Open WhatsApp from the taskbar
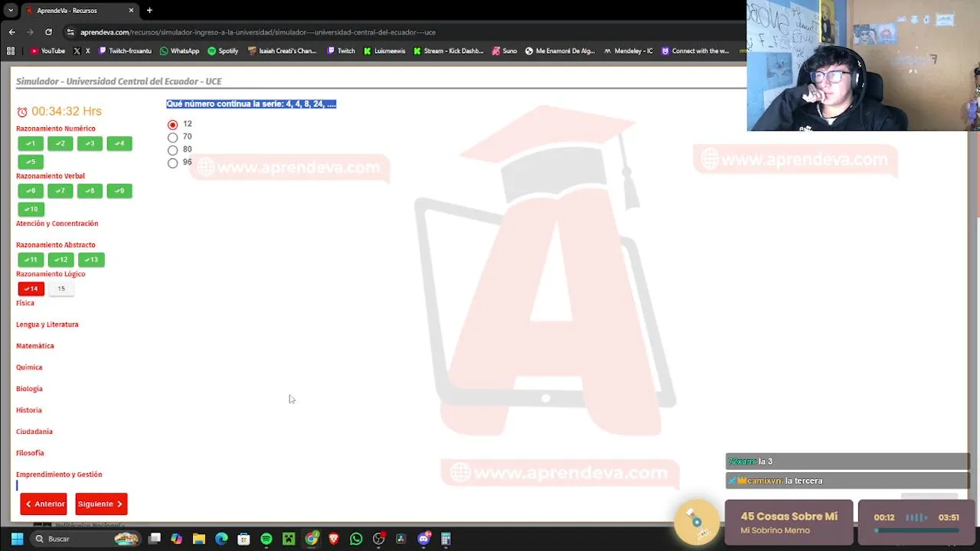Viewport: 980px width, 551px height. (356, 539)
